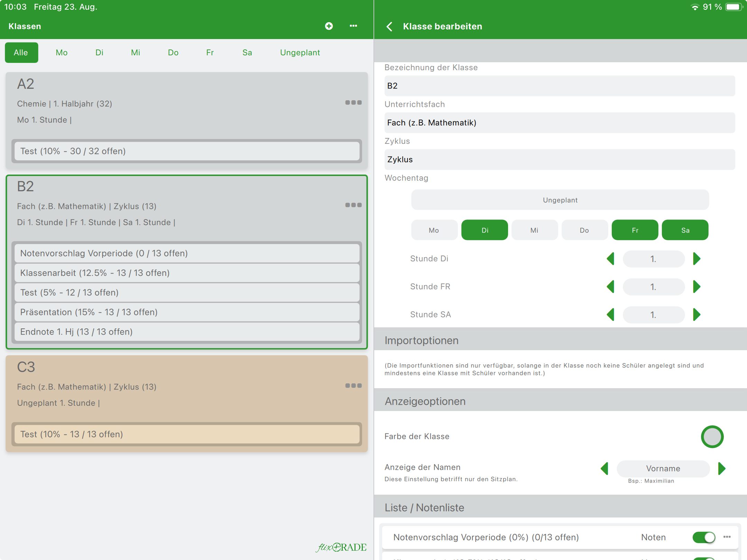Switch Anzeige der Namen to next option
Image resolution: width=747 pixels, height=560 pixels.
722,468
